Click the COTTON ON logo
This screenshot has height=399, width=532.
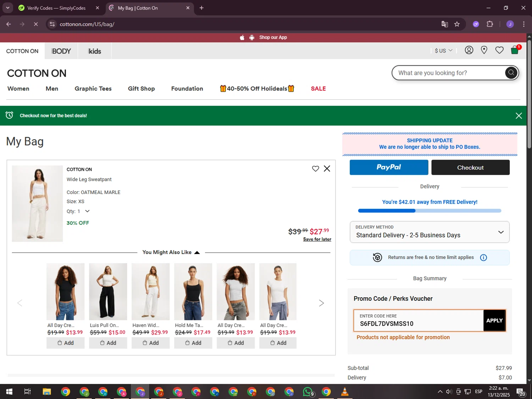click(x=37, y=73)
